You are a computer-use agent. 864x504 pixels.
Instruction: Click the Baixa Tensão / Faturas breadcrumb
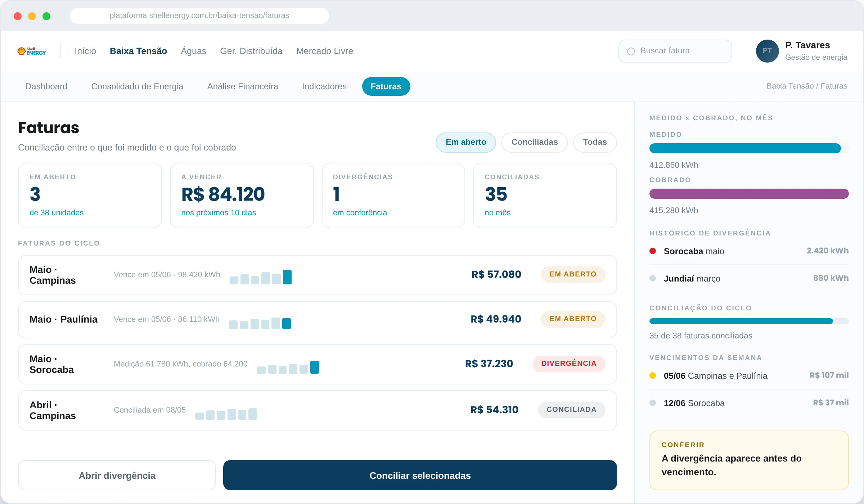tap(807, 86)
